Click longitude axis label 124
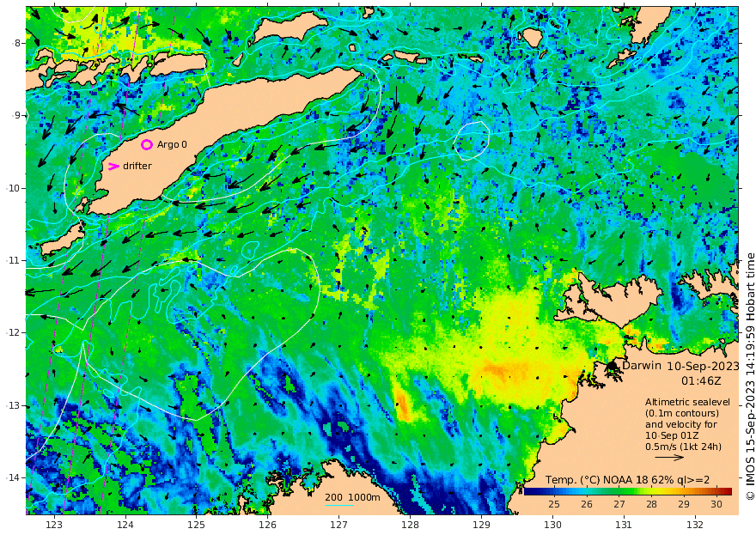 [125, 525]
